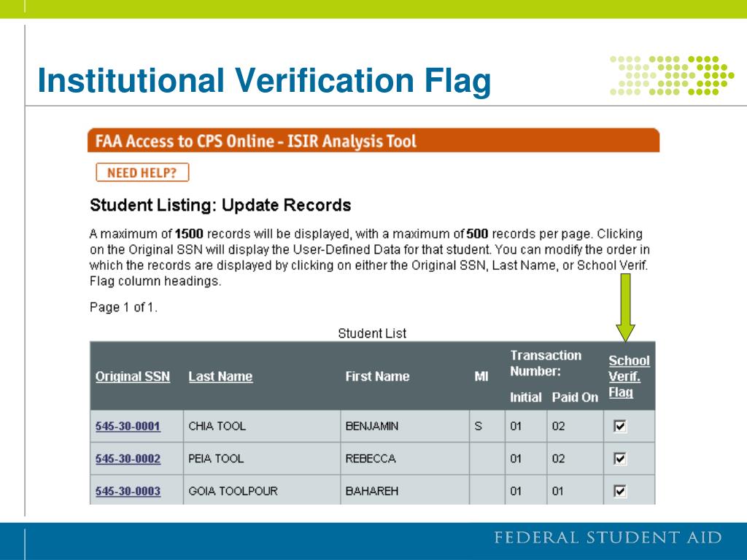Viewport: 747px width, 560px height.
Task: Sort by Original SSN column heading
Action: pyautogui.click(x=133, y=376)
